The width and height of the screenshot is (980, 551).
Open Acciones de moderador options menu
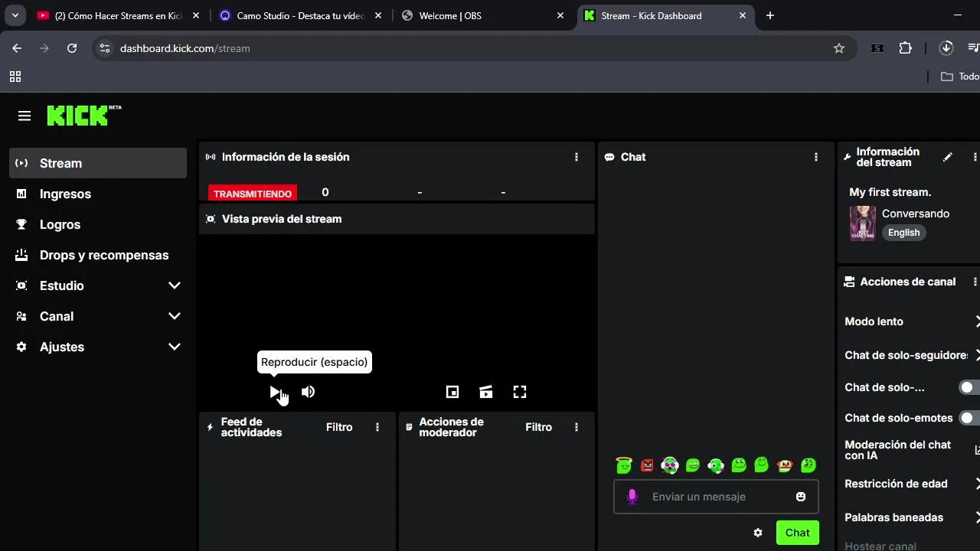pyautogui.click(x=577, y=427)
